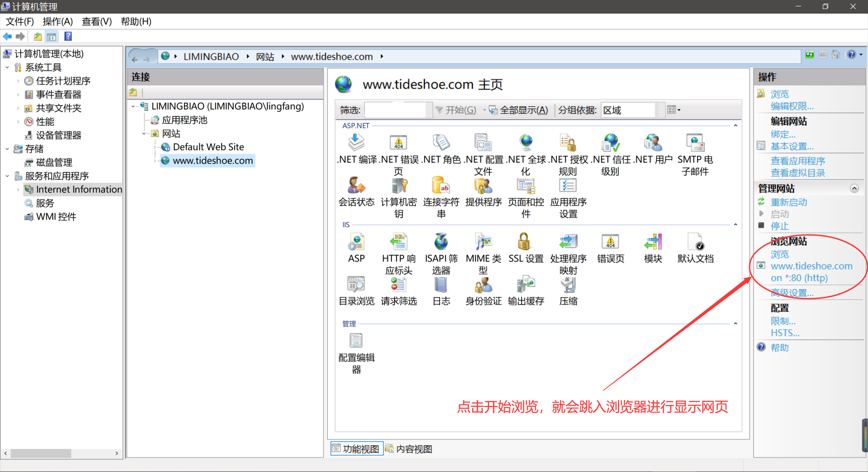Viewport: 868px width, 472px height.
Task: Click the 编辑权限... action link
Action: coord(792,106)
